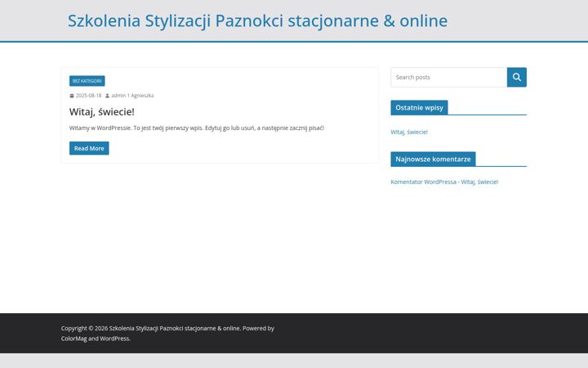Open the post date 2025-08-18 link
The image size is (588, 368).
[88, 96]
